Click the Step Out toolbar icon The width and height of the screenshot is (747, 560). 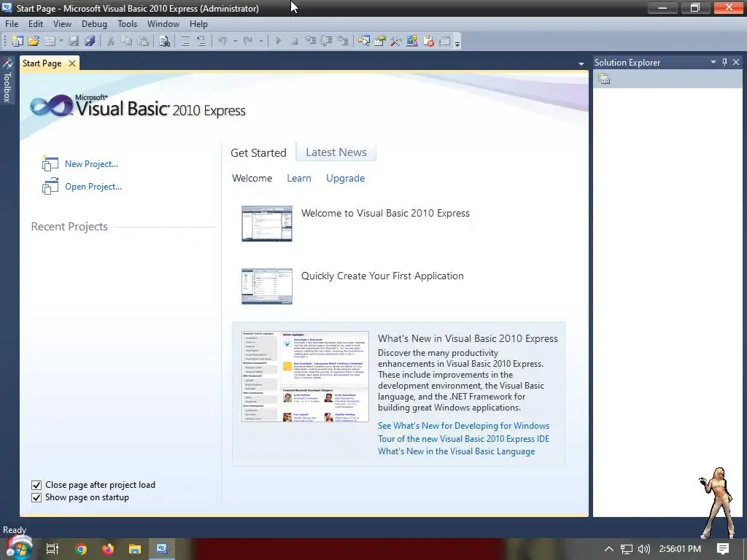(343, 41)
